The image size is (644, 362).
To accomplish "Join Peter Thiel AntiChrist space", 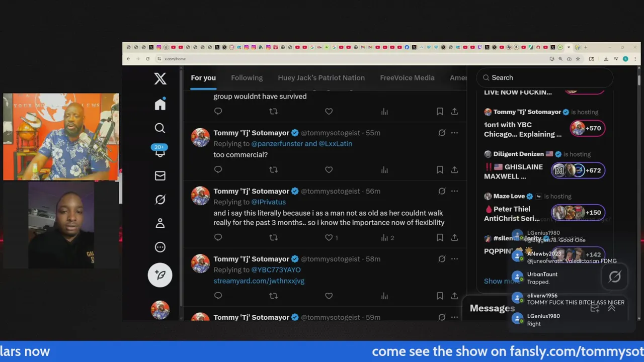I will pyautogui.click(x=578, y=213).
